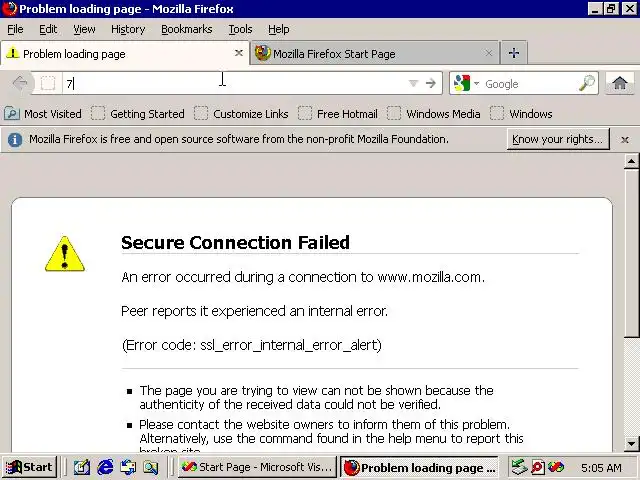
Task: Click the notepad edit quick launch icon
Action: coord(82,467)
